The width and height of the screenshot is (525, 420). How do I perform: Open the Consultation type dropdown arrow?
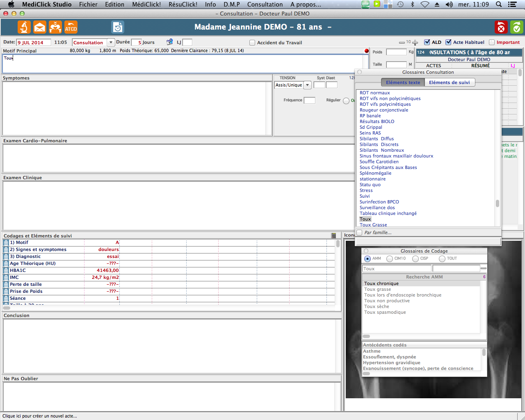pyautogui.click(x=111, y=43)
